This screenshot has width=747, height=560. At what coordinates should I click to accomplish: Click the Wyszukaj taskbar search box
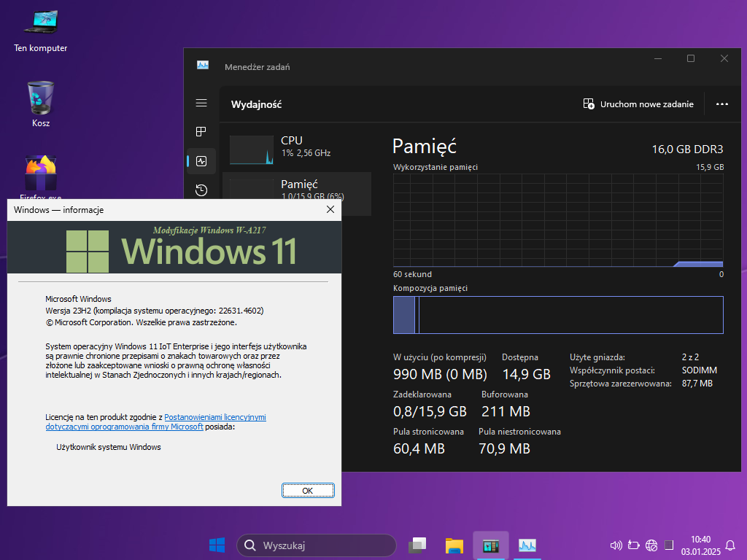[x=317, y=545]
